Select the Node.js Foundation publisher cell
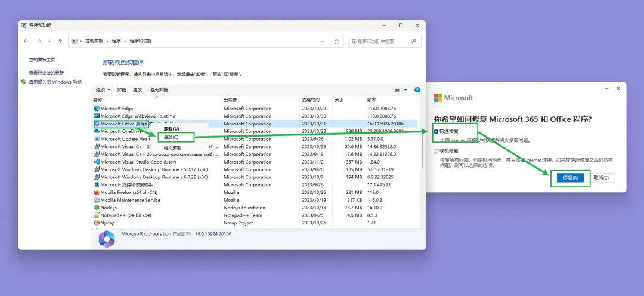The width and height of the screenshot is (644, 296). point(244,208)
